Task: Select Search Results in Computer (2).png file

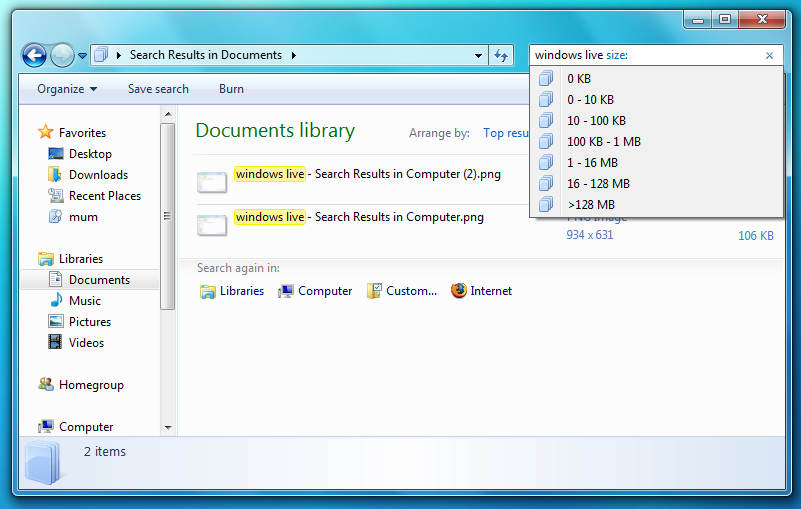Action: coord(368,174)
